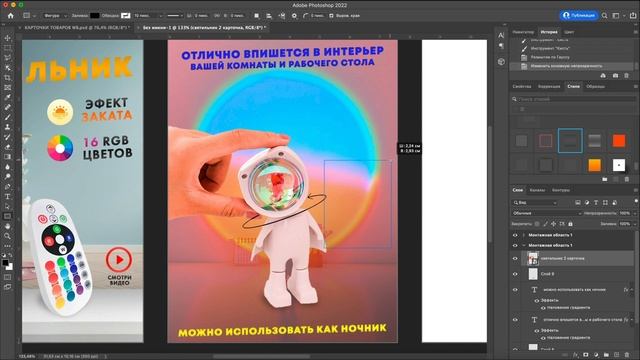Image resolution: width=640 pixels, height=360 pixels.
Task: Open the Layers panel menu icon
Action: click(636, 190)
